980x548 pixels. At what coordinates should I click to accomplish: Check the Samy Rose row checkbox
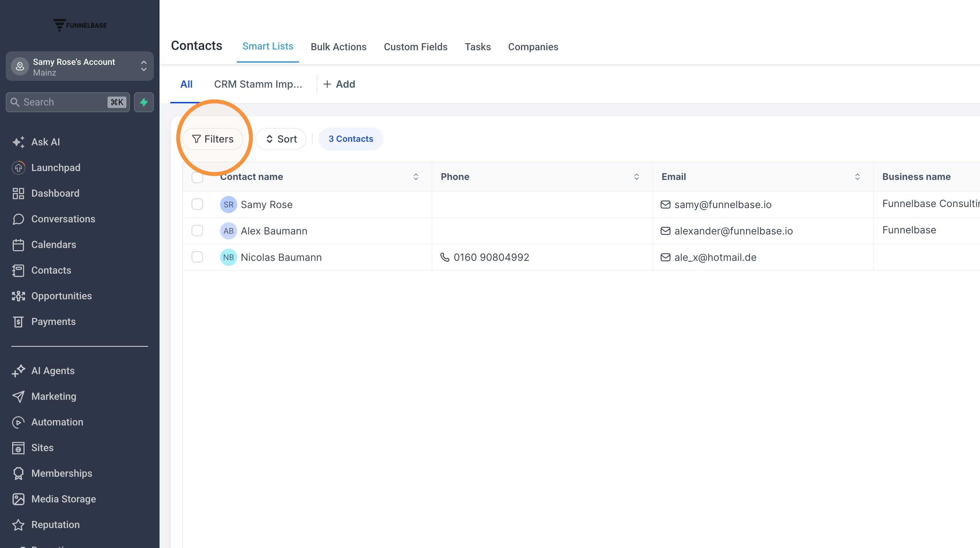point(197,205)
